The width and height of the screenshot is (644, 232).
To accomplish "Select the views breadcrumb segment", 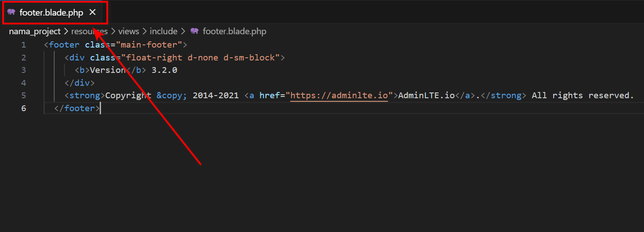I will tap(129, 32).
